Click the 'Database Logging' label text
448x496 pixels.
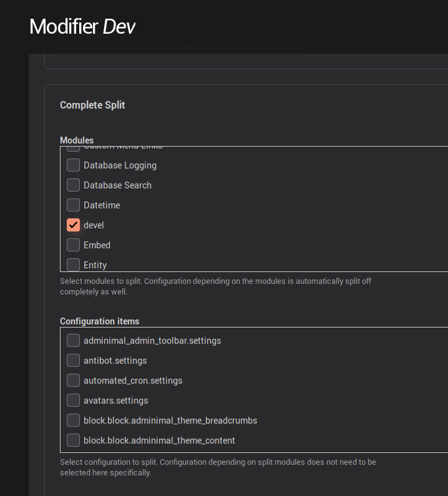[x=120, y=165]
